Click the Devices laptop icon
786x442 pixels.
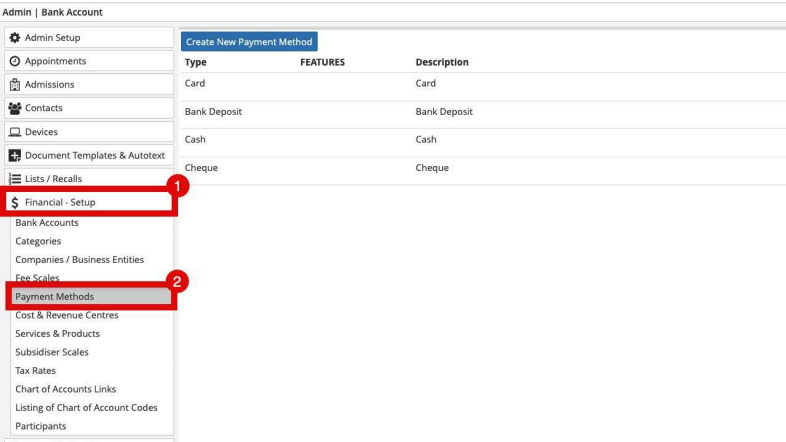[x=15, y=132]
